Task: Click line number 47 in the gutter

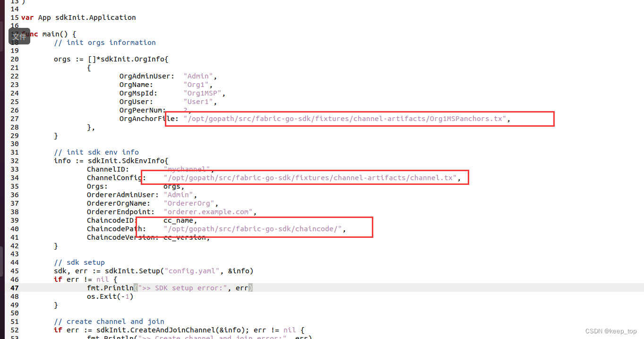Action: 14,288
